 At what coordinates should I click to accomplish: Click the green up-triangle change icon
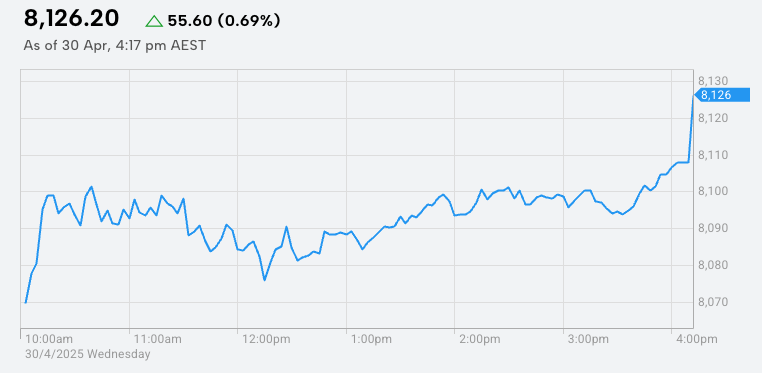[x=154, y=21]
